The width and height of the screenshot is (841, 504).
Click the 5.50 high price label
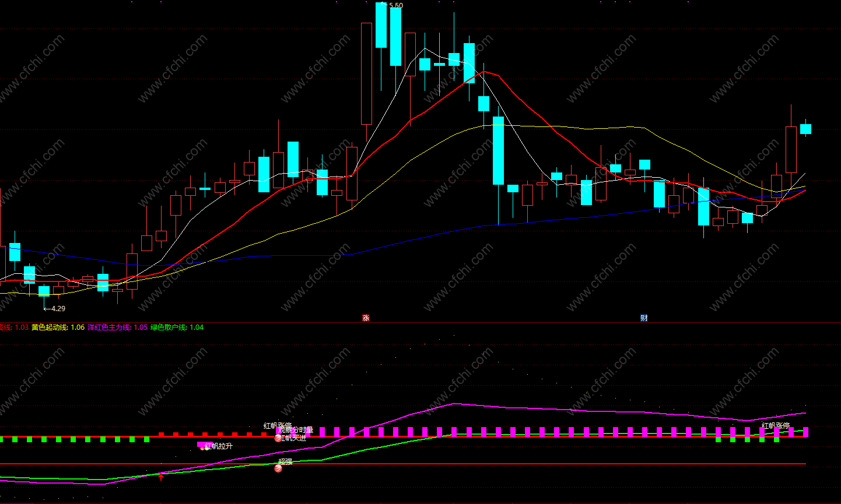(395, 5)
